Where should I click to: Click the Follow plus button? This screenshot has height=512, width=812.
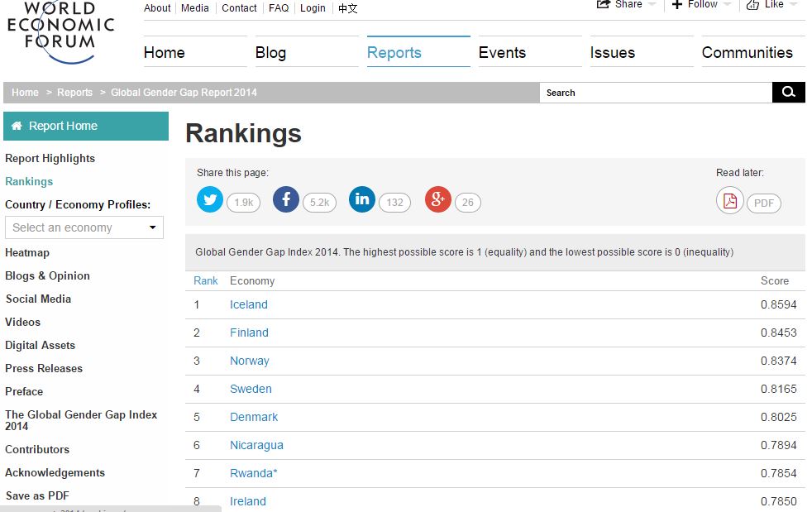point(677,5)
